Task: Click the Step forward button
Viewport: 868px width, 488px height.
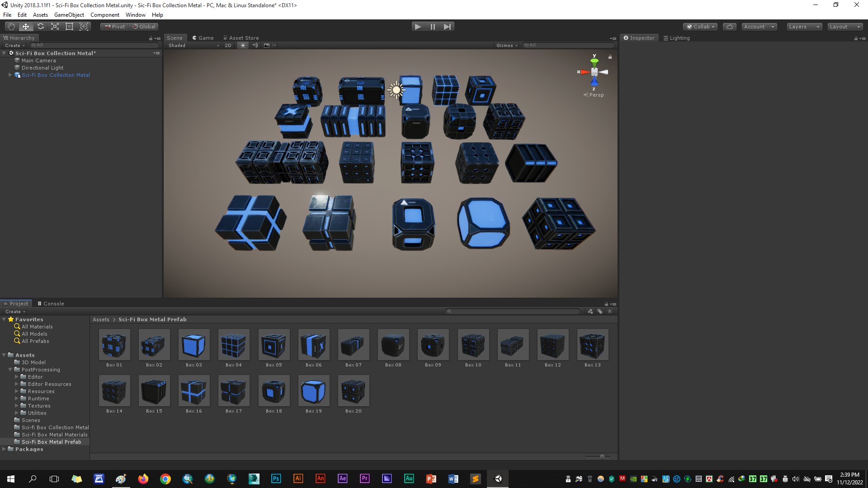Action: coord(447,27)
